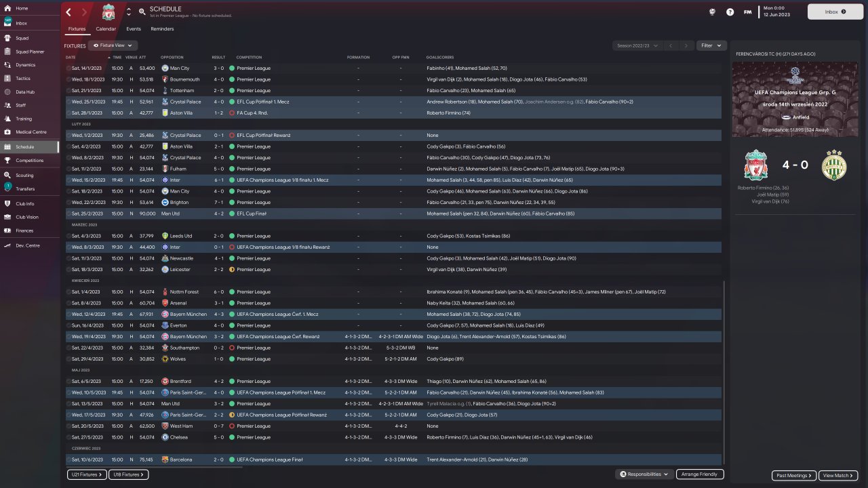Go to Medical Centre in sidebar
This screenshot has width=868, height=488.
(x=31, y=131)
